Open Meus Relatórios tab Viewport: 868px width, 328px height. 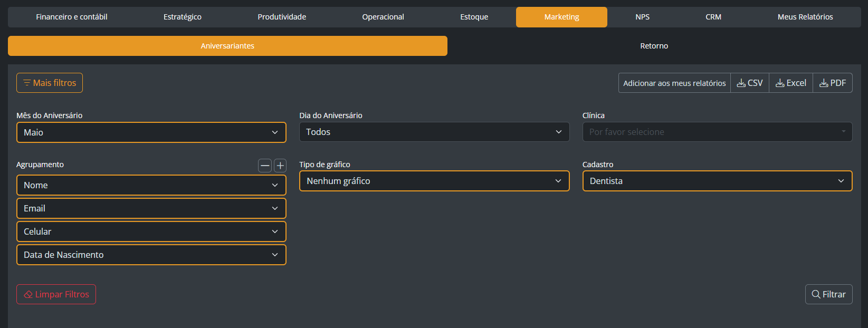click(x=805, y=17)
